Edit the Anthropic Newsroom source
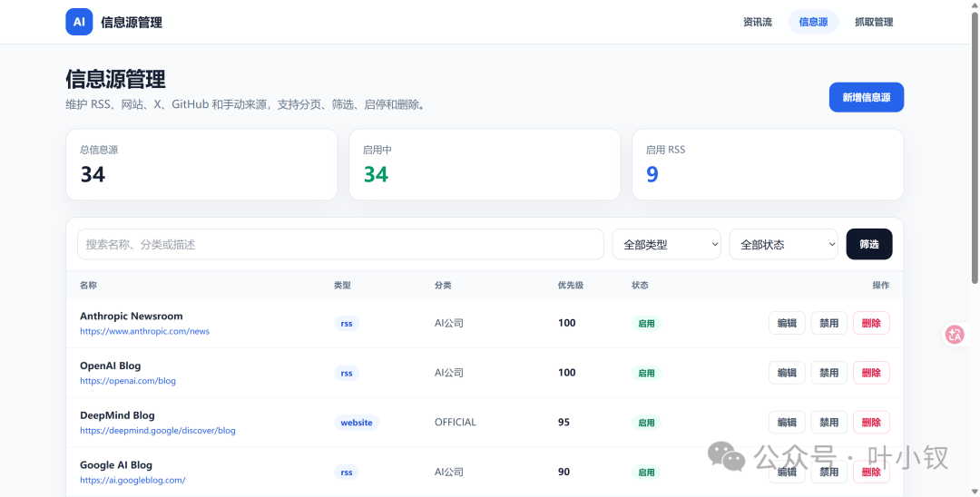 pyautogui.click(x=787, y=323)
